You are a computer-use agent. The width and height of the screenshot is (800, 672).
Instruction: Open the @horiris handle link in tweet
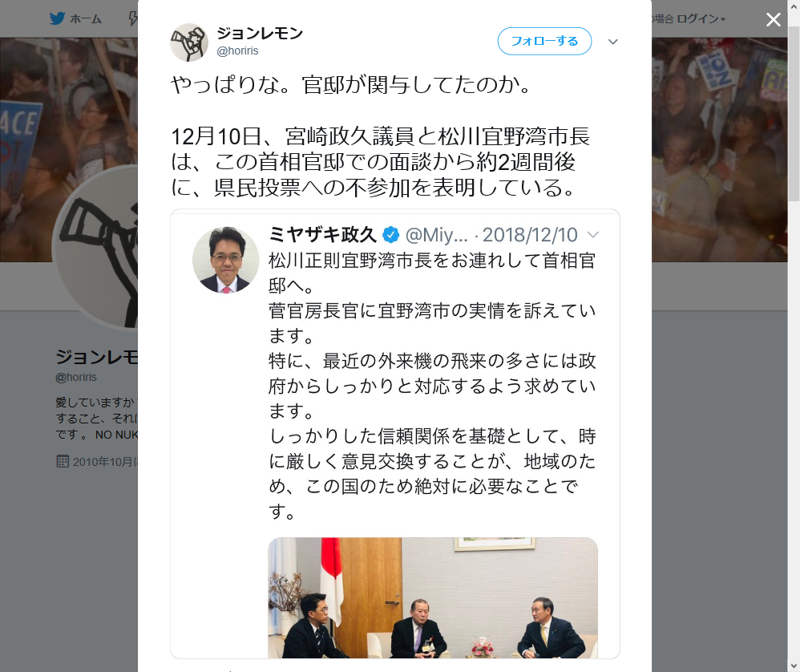tap(237, 51)
